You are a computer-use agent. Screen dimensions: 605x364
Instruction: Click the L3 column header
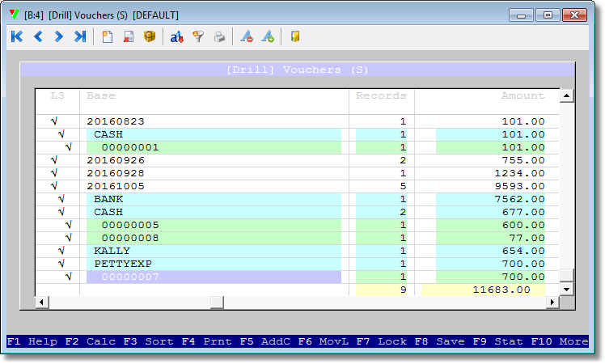pyautogui.click(x=57, y=95)
